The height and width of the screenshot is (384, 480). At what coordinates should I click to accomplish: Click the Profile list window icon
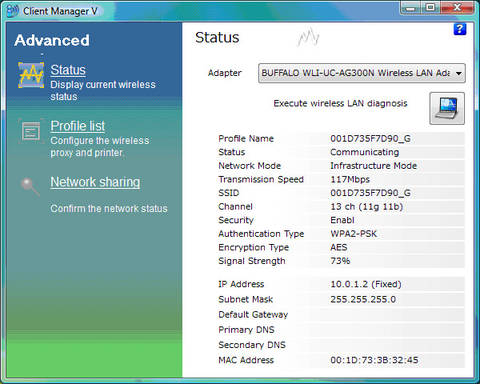(x=31, y=131)
